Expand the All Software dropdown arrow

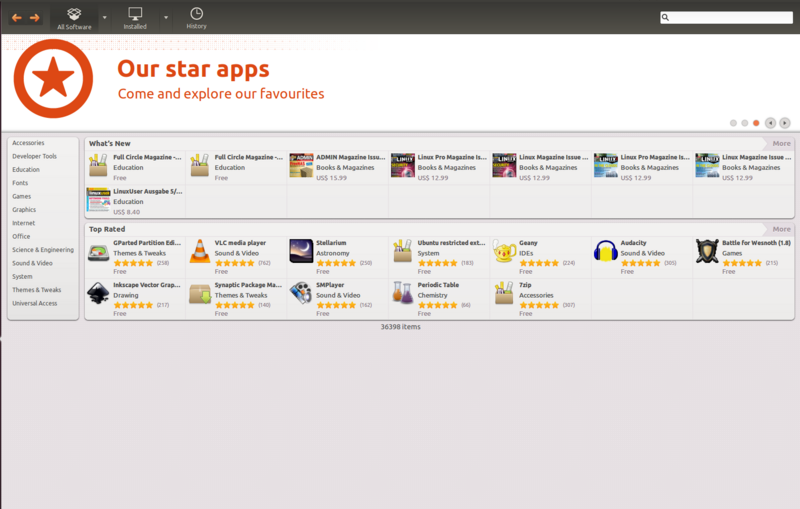[x=105, y=18]
